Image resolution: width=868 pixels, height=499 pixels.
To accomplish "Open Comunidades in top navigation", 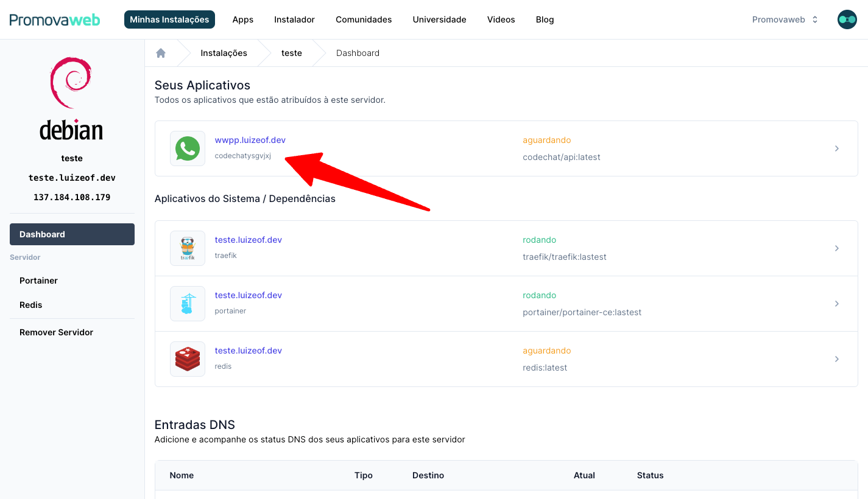I will [364, 19].
